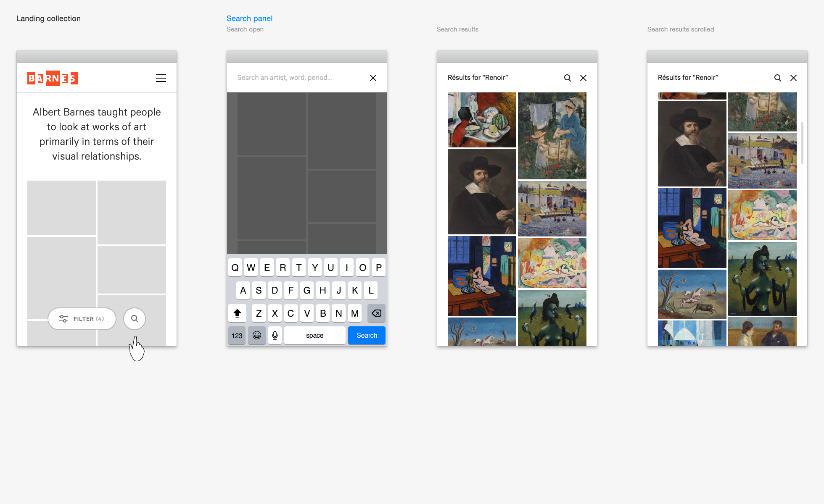The width and height of the screenshot is (824, 504).
Task: Clear the search field with the X
Action: [x=373, y=78]
